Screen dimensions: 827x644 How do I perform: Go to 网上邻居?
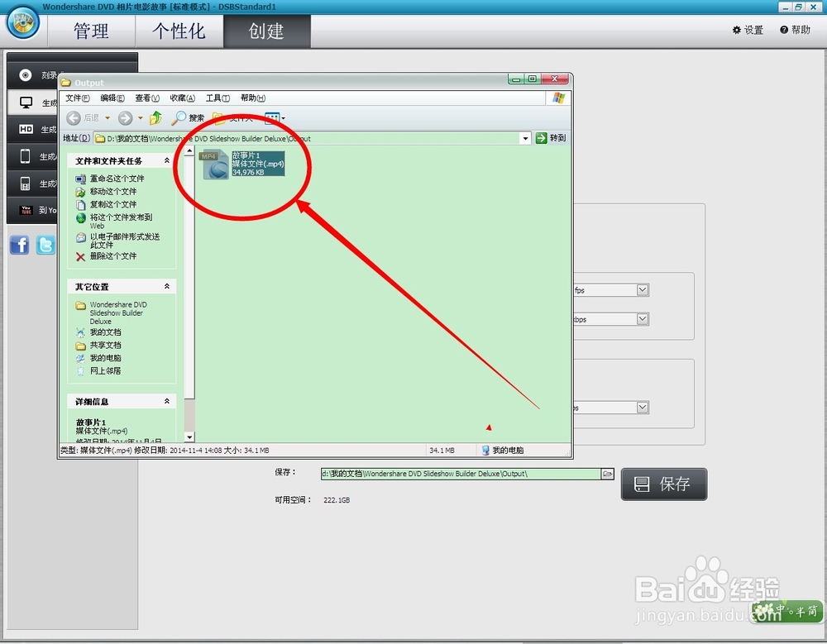(106, 371)
